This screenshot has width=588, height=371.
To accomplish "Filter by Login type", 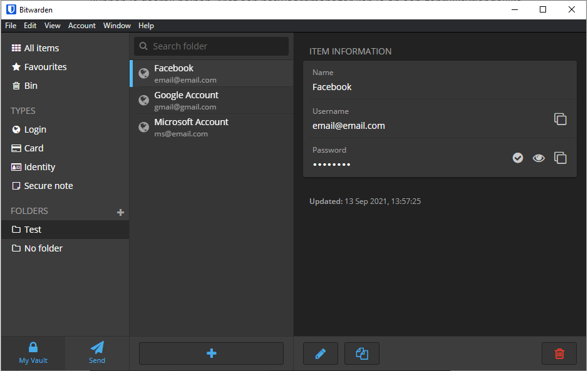I will coord(29,130).
